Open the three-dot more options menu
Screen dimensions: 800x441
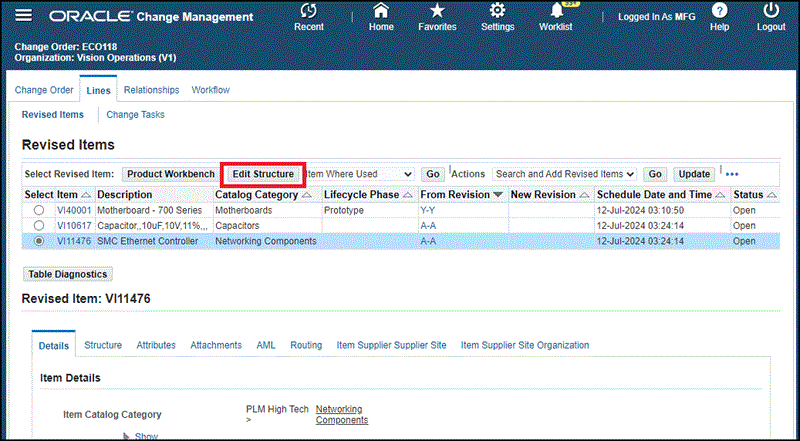click(732, 175)
